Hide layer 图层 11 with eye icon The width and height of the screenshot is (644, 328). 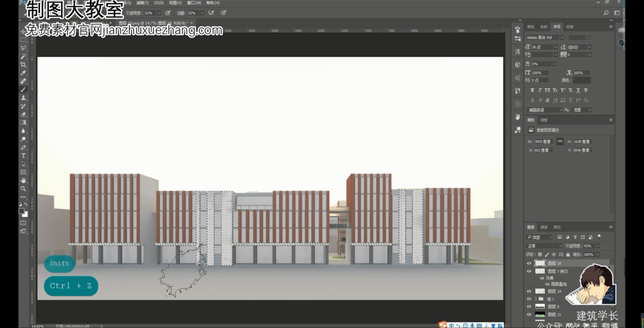[x=529, y=314]
